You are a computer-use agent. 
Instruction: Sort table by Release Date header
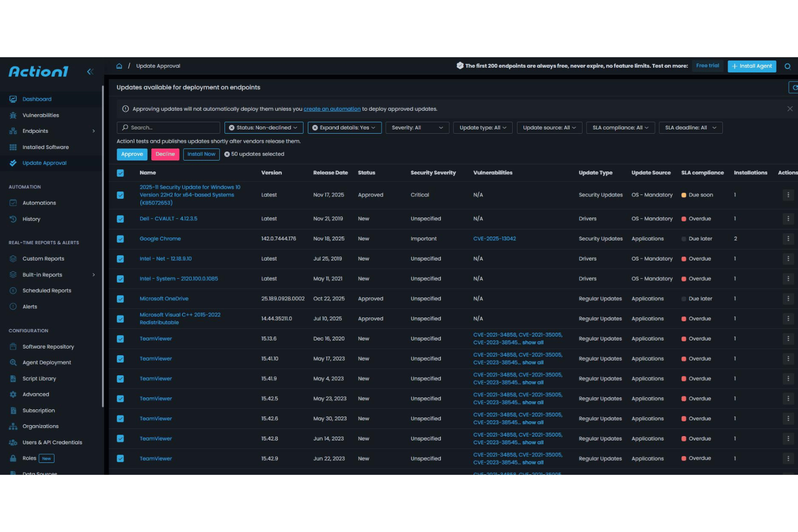click(330, 173)
